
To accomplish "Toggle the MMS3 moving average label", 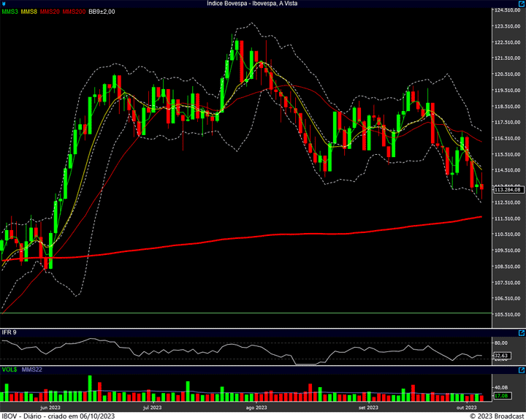I will tap(10, 12).
